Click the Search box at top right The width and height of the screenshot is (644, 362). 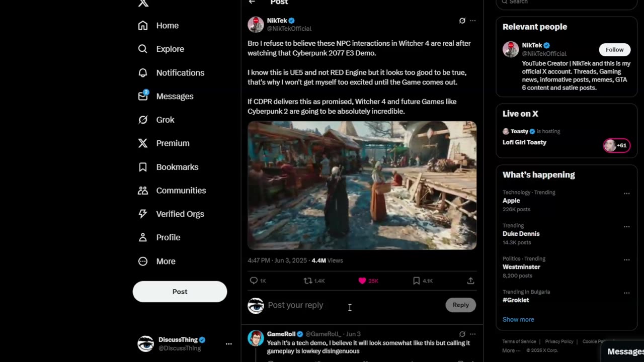(567, 3)
